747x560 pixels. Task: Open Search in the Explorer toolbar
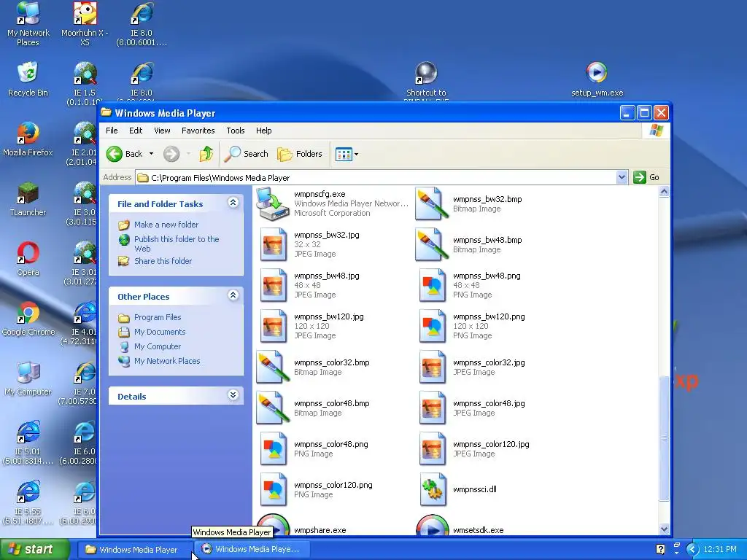point(247,154)
